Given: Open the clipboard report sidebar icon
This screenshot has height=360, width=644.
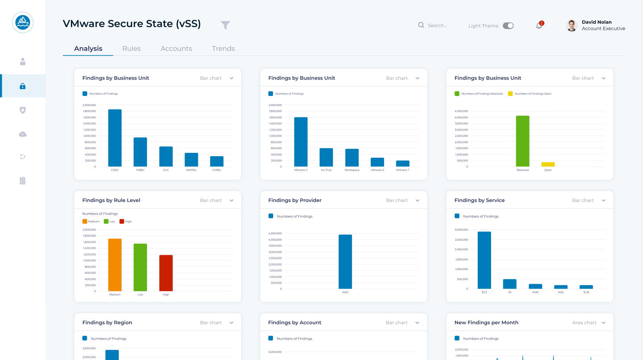Looking at the screenshot, I should pyautogui.click(x=23, y=181).
